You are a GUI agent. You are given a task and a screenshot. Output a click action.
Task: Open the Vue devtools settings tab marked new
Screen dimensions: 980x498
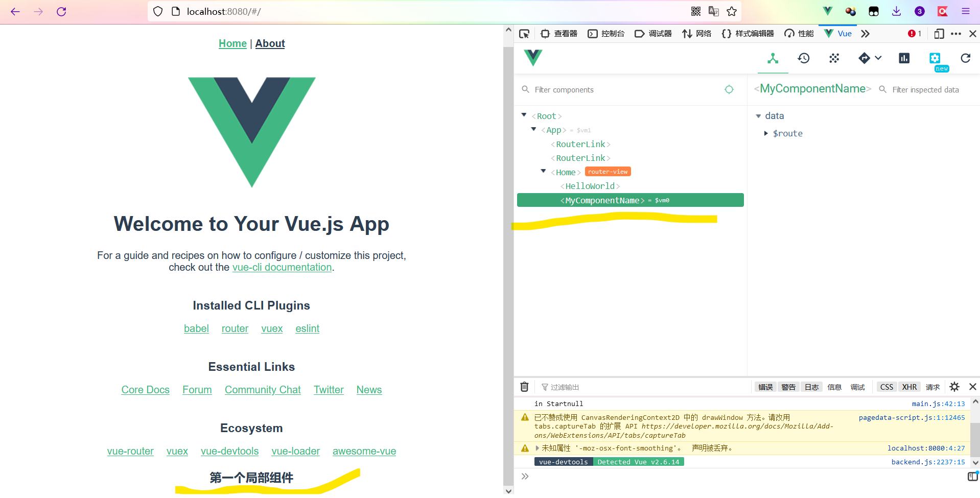935,58
